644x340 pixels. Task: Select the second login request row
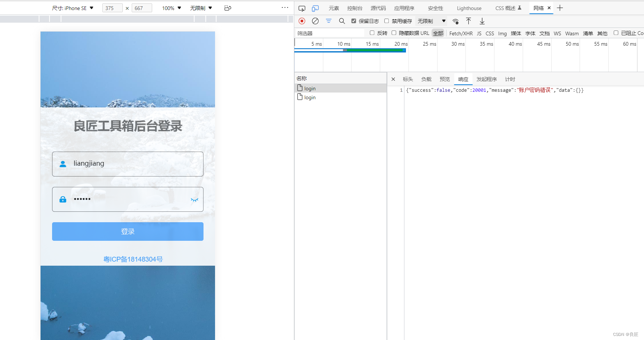340,97
